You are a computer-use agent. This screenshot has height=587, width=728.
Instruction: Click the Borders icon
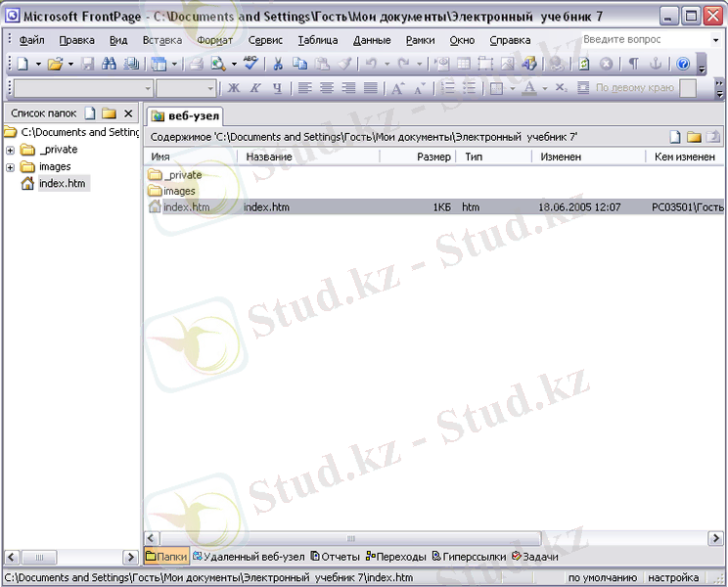click(496, 88)
